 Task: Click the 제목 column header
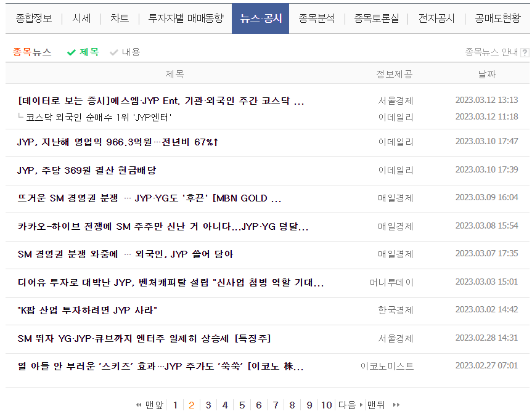coord(174,74)
